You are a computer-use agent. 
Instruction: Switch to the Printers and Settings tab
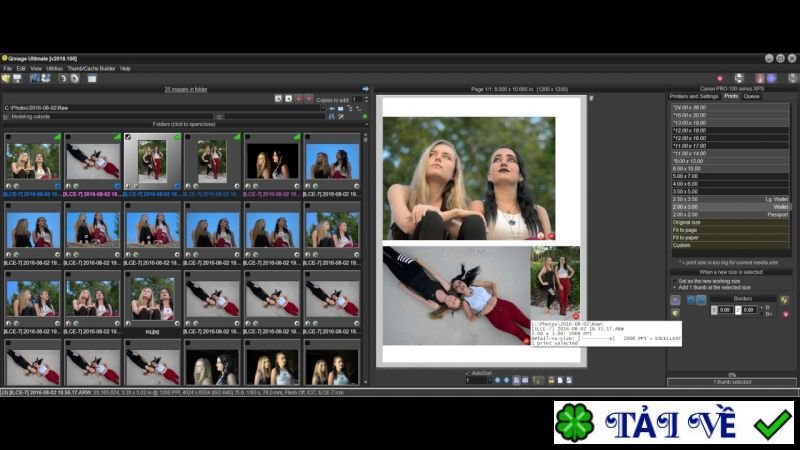point(693,96)
